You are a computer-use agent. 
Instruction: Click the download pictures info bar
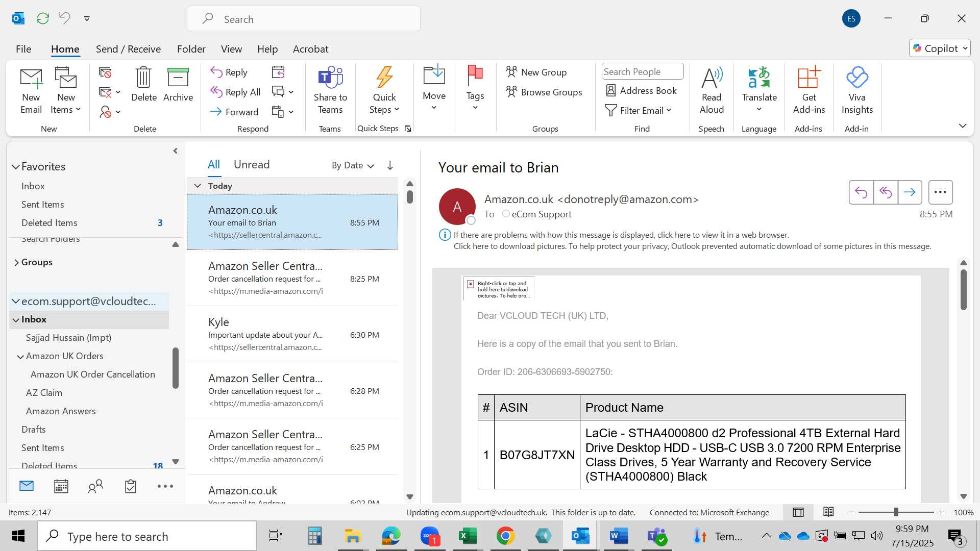click(692, 246)
